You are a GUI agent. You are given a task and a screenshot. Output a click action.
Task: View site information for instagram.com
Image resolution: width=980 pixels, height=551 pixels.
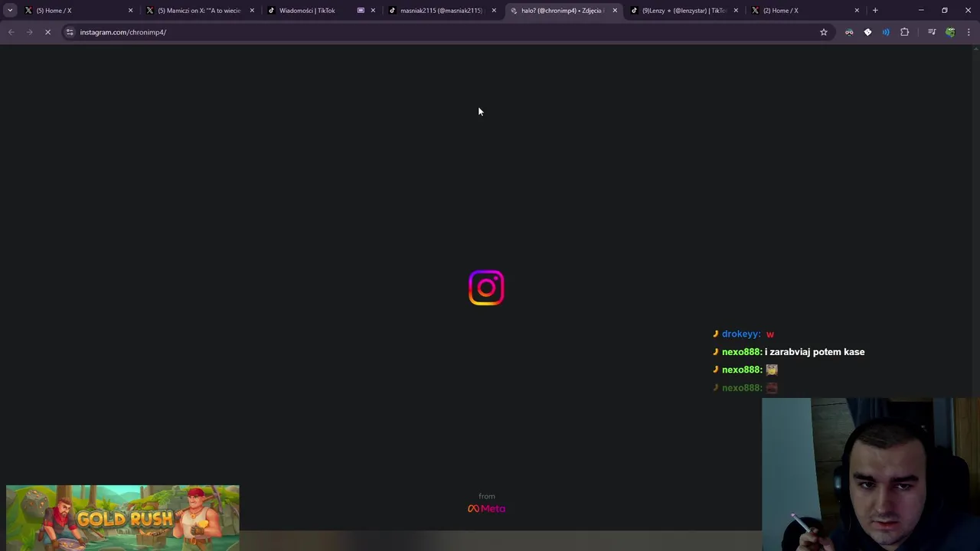click(x=70, y=32)
